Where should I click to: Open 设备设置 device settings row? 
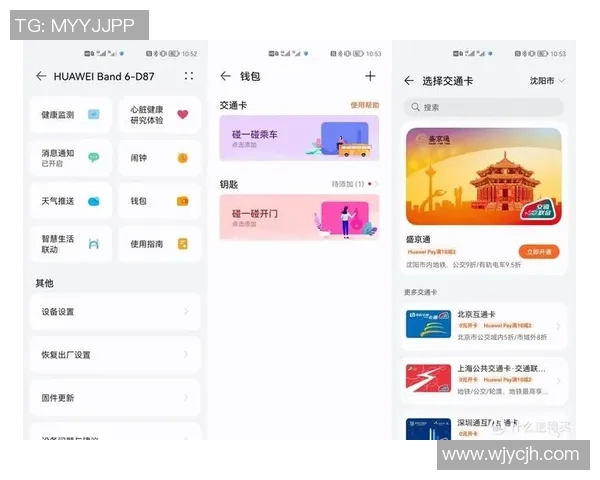(115, 312)
